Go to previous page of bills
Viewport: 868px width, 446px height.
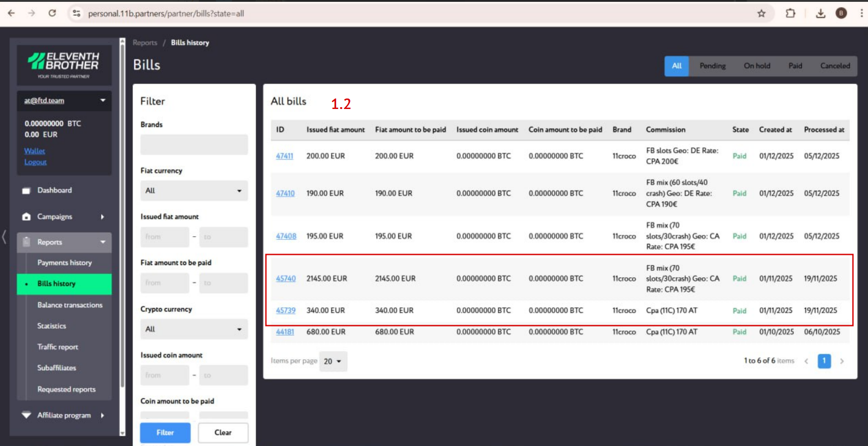tap(806, 361)
